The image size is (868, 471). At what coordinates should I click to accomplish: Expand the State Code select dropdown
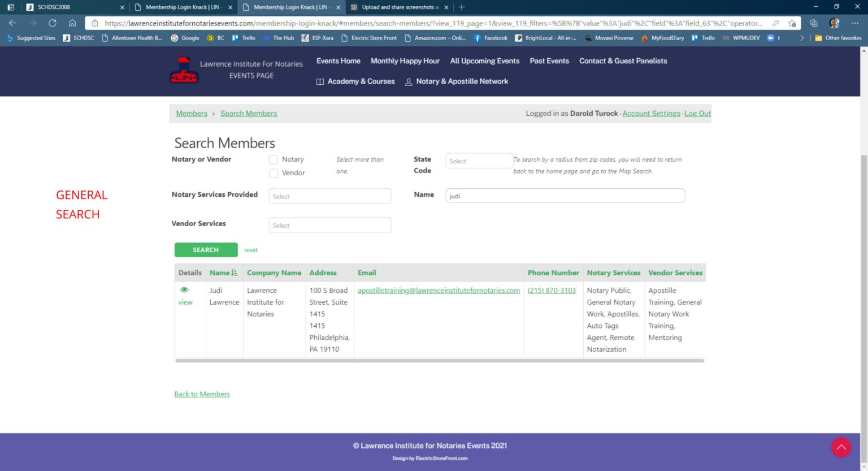click(479, 161)
